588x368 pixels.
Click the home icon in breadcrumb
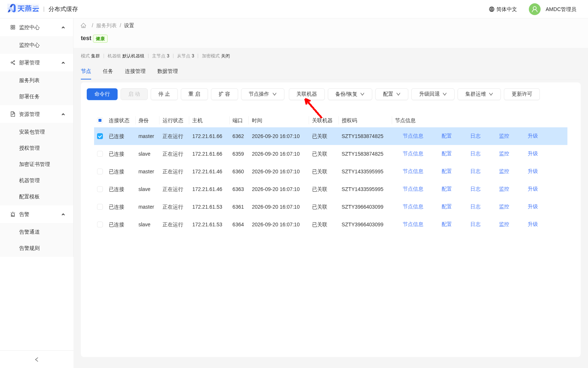pyautogui.click(x=83, y=25)
